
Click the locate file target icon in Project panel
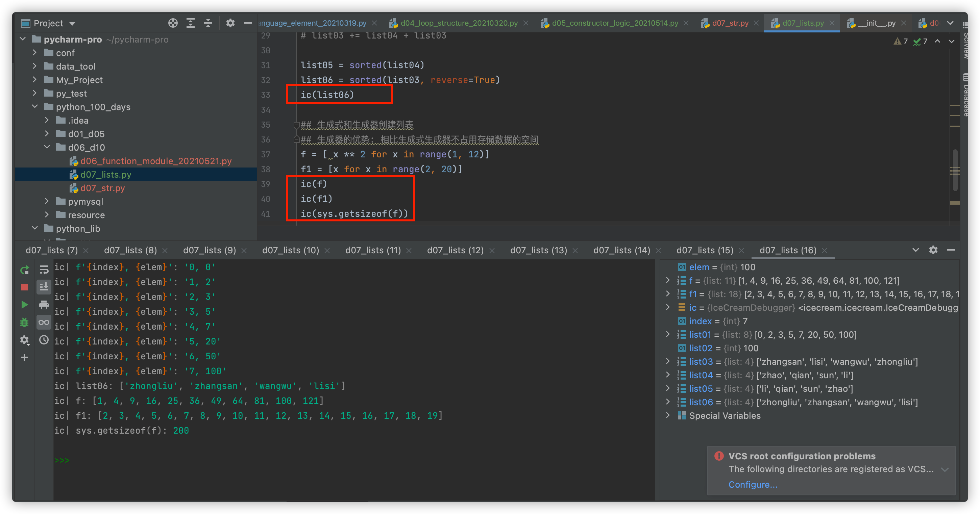[x=173, y=23]
